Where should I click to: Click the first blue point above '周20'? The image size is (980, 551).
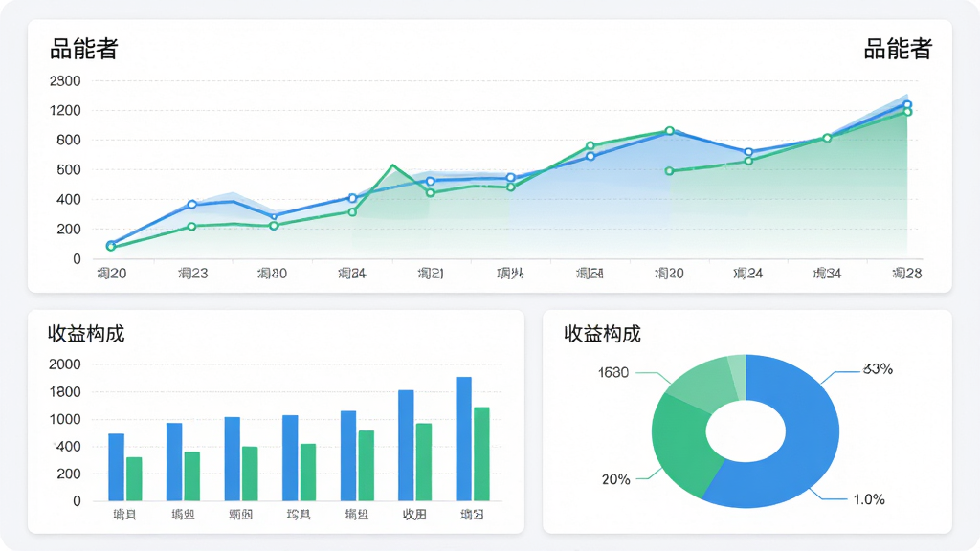click(x=111, y=244)
